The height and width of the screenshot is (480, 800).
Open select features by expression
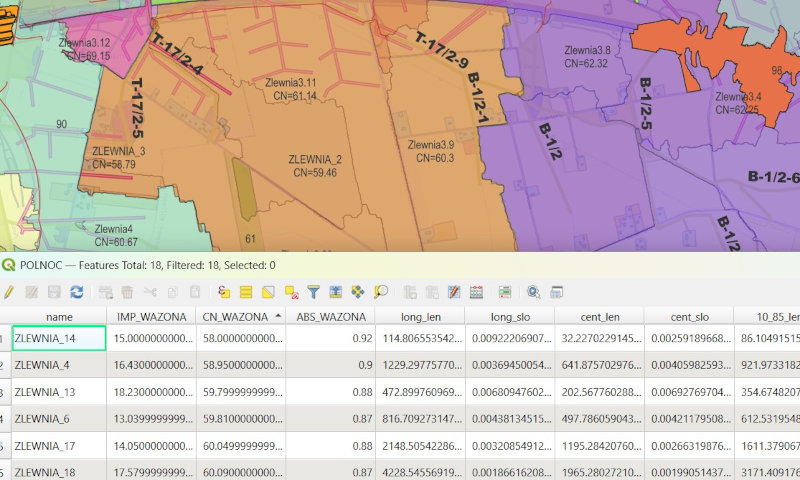[224, 292]
